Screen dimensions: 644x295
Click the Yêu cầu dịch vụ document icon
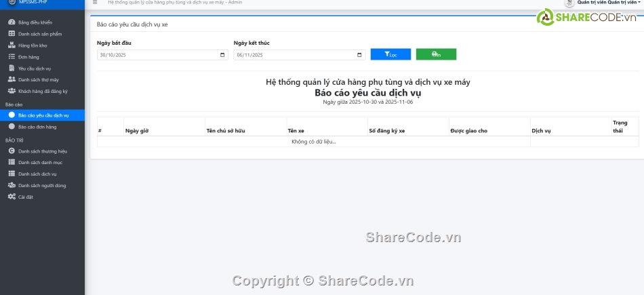12,68
